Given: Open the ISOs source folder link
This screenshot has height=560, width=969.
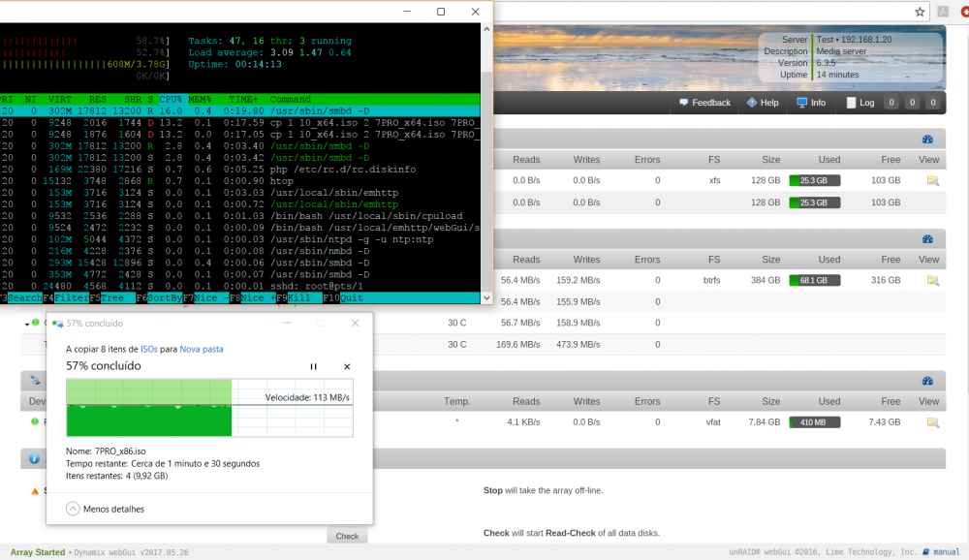Looking at the screenshot, I should (x=149, y=349).
